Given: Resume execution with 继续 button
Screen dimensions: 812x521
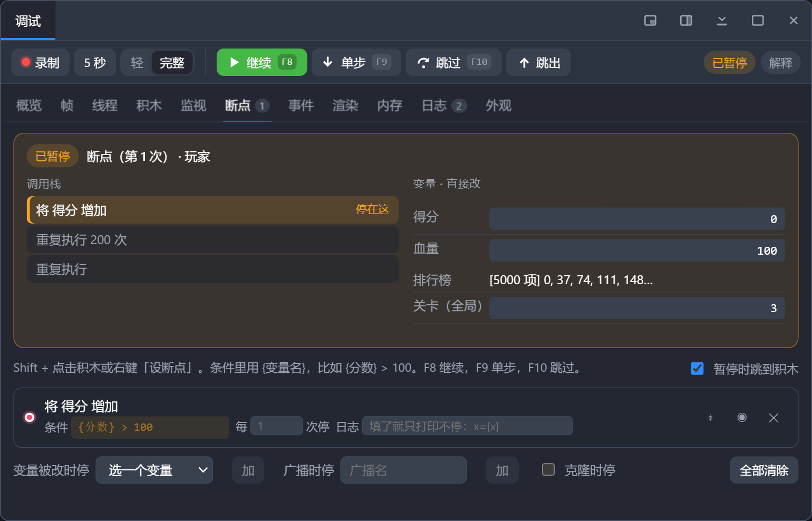Looking at the screenshot, I should click(262, 62).
